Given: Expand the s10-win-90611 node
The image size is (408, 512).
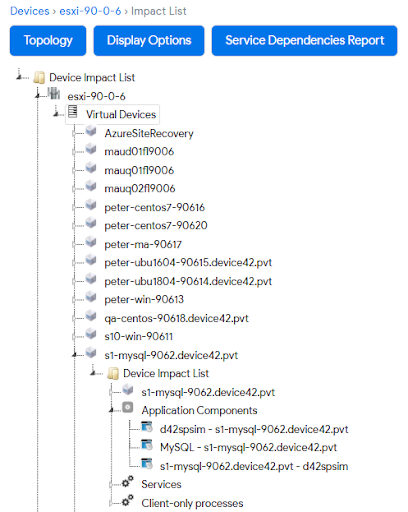Looking at the screenshot, I should [74, 337].
